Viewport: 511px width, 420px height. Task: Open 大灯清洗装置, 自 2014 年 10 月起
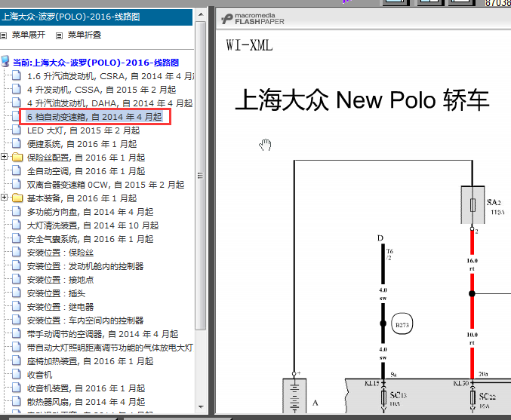[93, 225]
